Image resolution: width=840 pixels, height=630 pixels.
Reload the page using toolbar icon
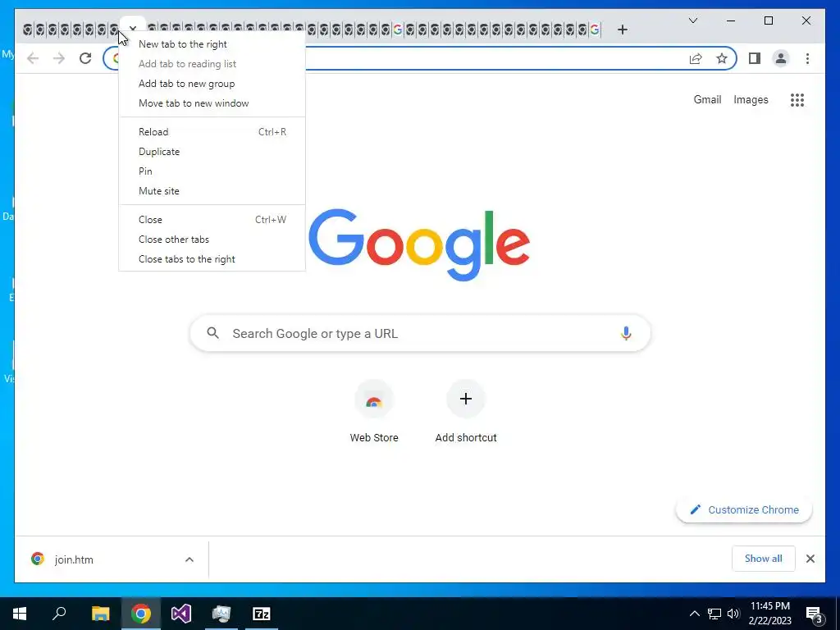click(x=85, y=58)
